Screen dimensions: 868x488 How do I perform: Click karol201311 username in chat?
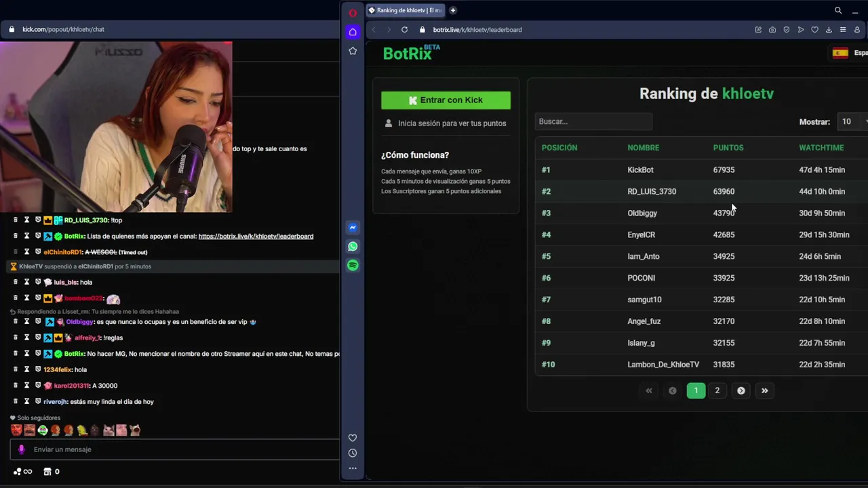[x=71, y=386]
